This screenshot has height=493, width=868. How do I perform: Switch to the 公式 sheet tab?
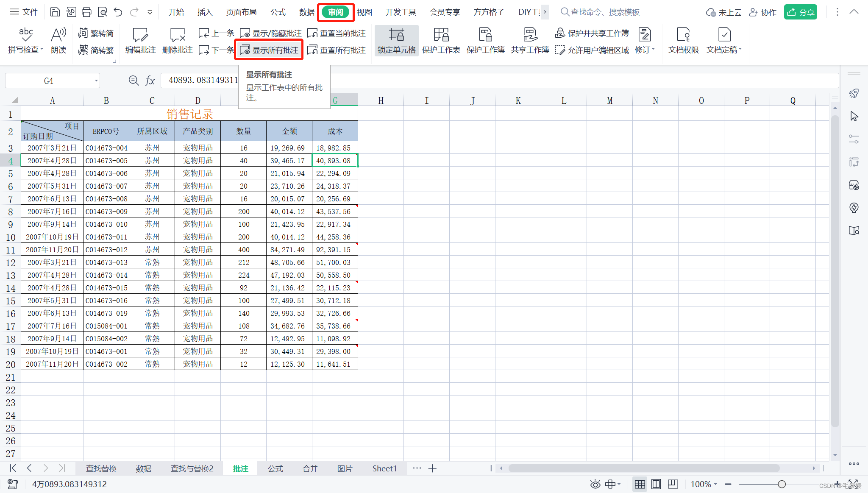275,468
